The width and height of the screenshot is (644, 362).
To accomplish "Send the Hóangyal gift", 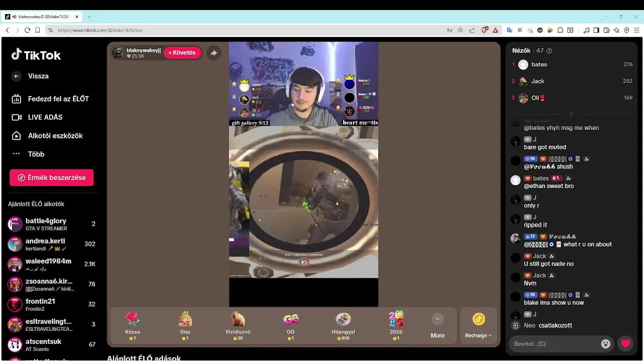I will pyautogui.click(x=343, y=326).
